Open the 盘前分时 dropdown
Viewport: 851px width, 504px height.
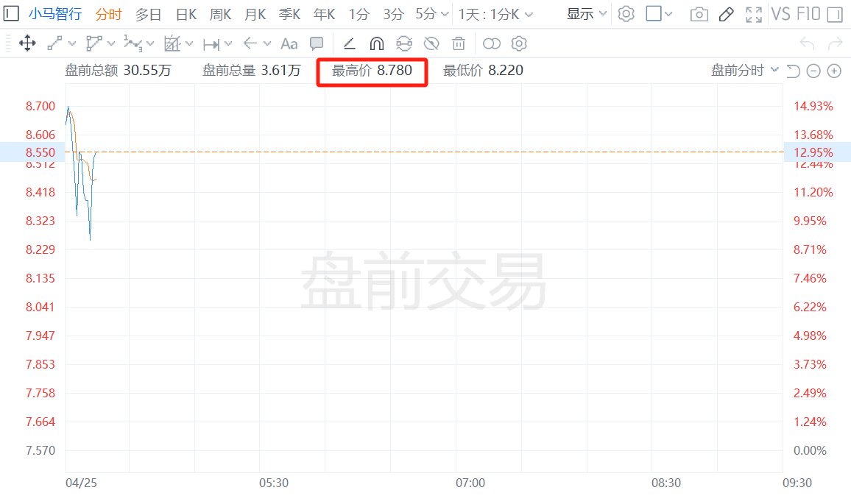745,70
